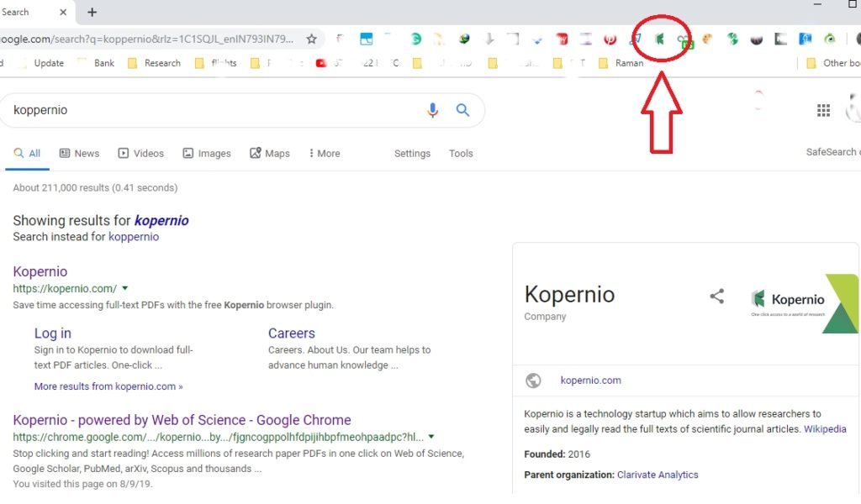This screenshot has height=504, width=861.
Task: Switch to the Videos tab
Action: click(x=141, y=154)
